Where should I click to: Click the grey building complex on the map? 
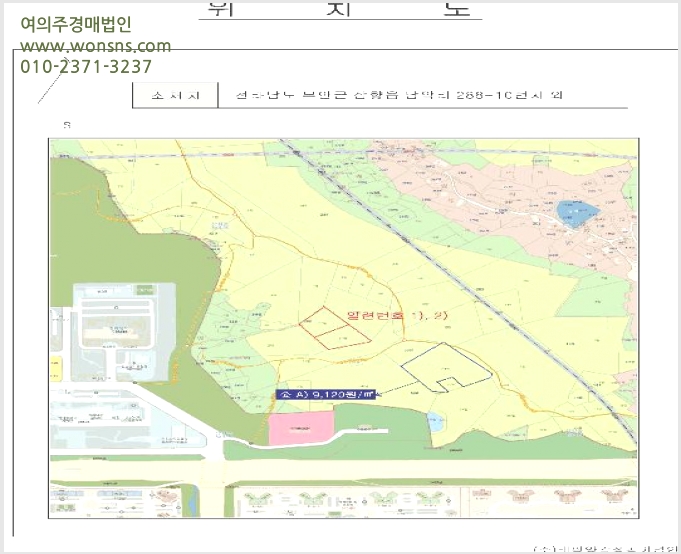click(x=124, y=333)
